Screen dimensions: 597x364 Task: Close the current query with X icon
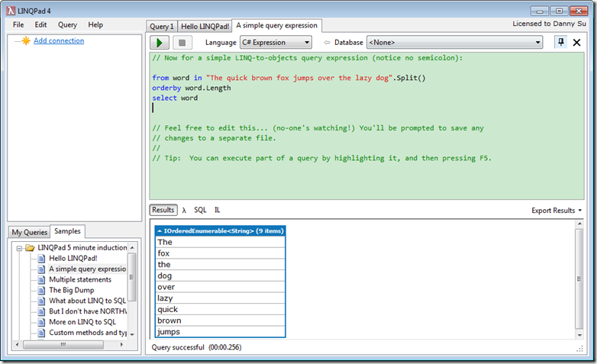coord(577,42)
